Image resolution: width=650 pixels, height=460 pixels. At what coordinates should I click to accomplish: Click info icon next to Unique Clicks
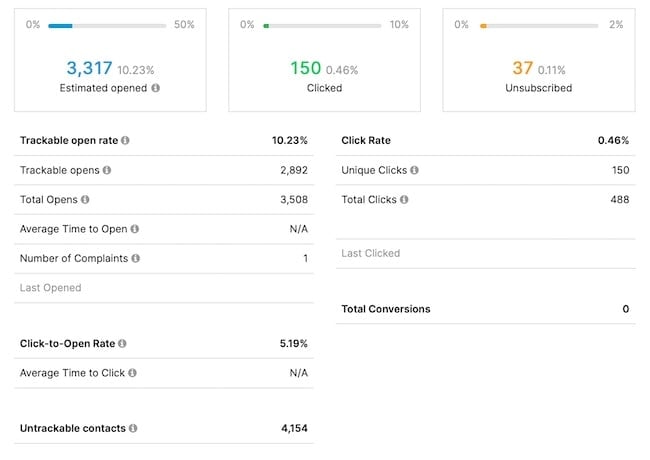[414, 171]
